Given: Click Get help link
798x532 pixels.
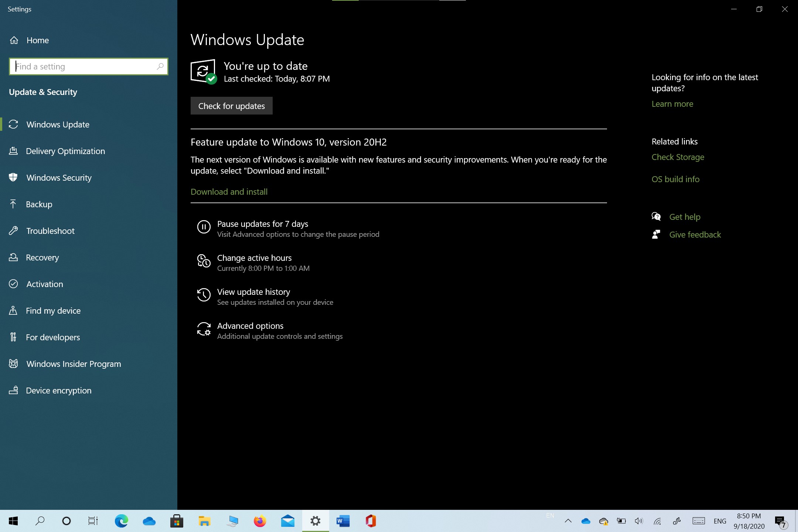Looking at the screenshot, I should click(685, 217).
